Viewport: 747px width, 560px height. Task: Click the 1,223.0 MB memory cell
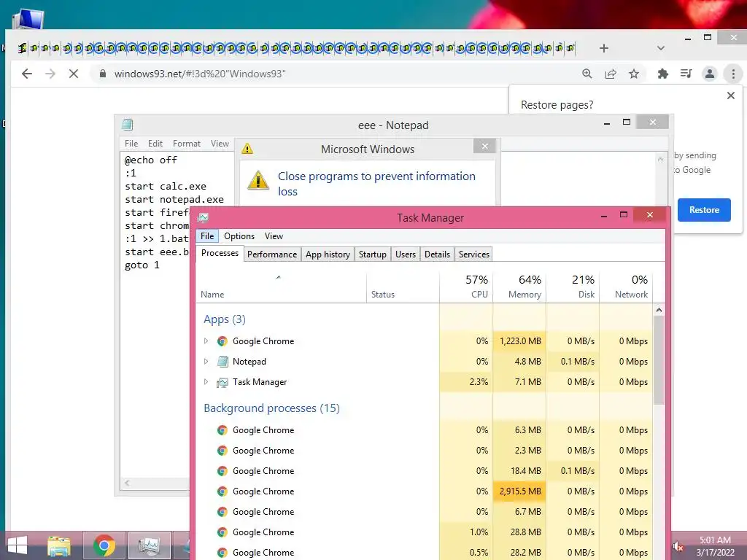click(x=519, y=341)
